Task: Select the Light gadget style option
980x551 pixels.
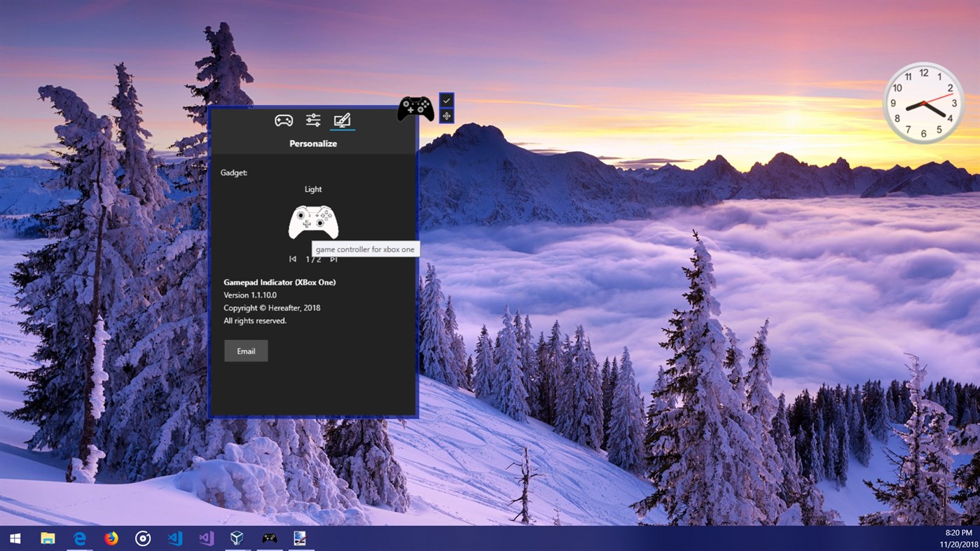Action: [x=313, y=189]
